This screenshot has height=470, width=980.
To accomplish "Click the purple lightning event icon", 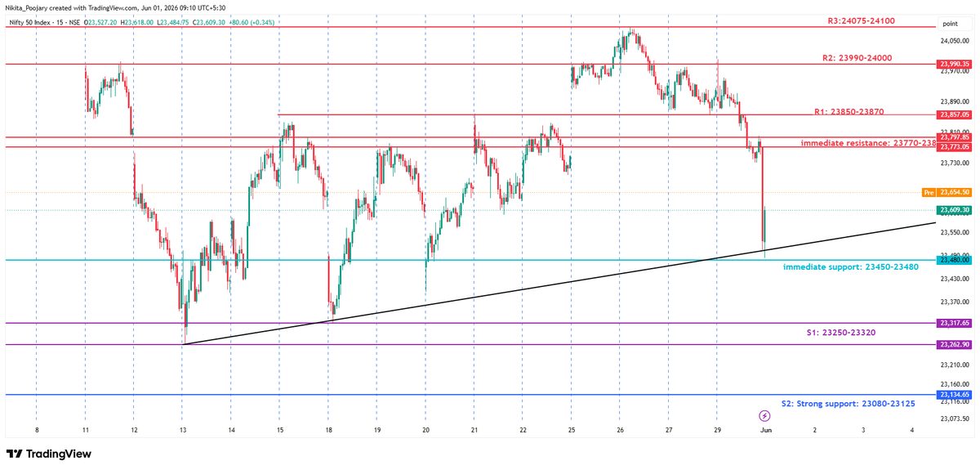I will [765, 416].
